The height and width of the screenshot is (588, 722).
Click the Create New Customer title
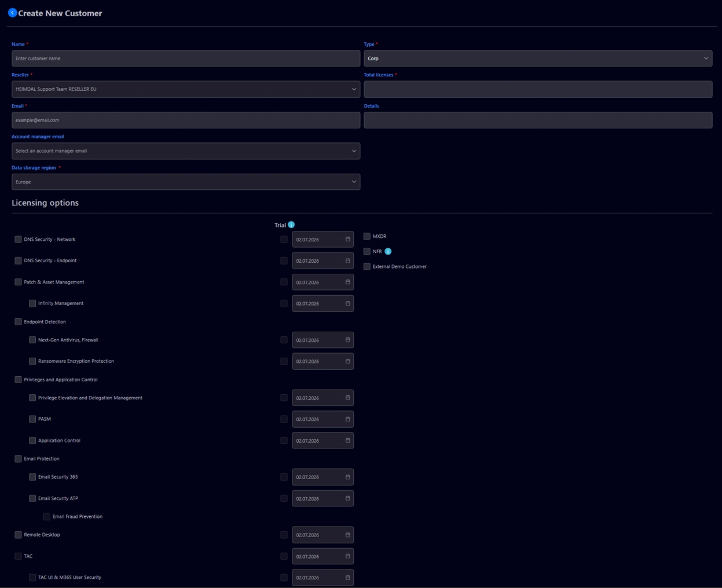pyautogui.click(x=60, y=13)
